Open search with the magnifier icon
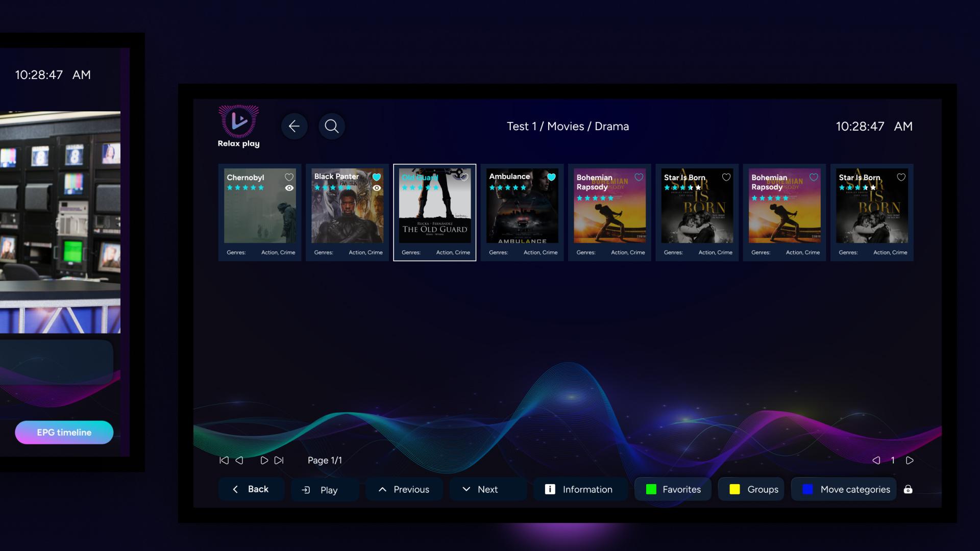The width and height of the screenshot is (980, 551). [x=332, y=126]
